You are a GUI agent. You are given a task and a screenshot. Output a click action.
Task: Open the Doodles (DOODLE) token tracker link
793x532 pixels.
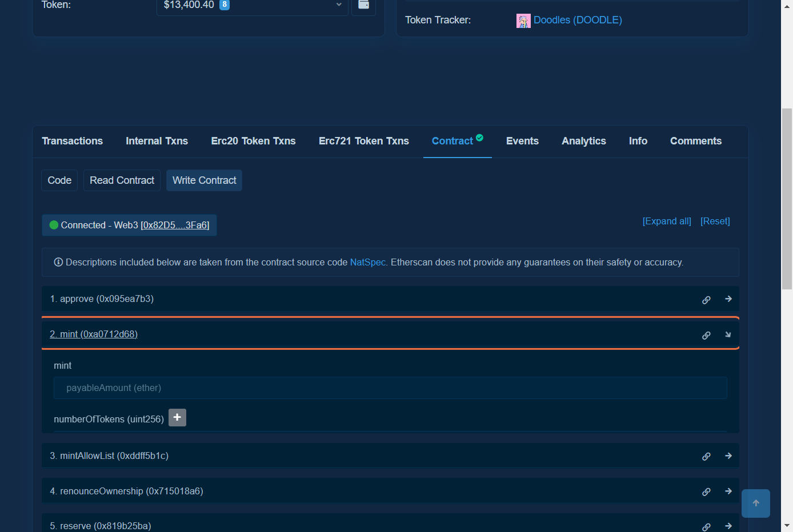pos(578,20)
